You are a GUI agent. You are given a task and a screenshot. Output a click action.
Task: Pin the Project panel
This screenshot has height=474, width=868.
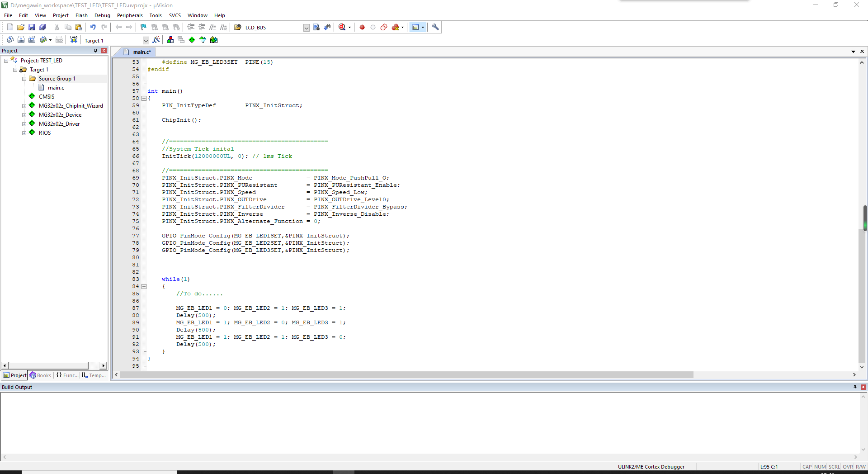[95, 51]
